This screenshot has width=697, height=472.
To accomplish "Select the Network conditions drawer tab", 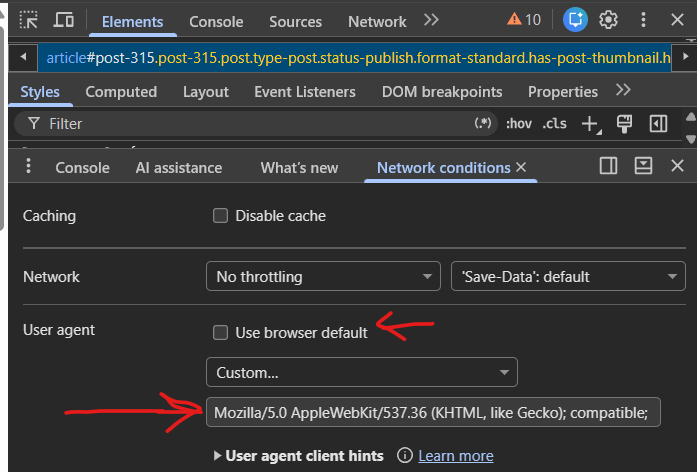I will tap(444, 168).
